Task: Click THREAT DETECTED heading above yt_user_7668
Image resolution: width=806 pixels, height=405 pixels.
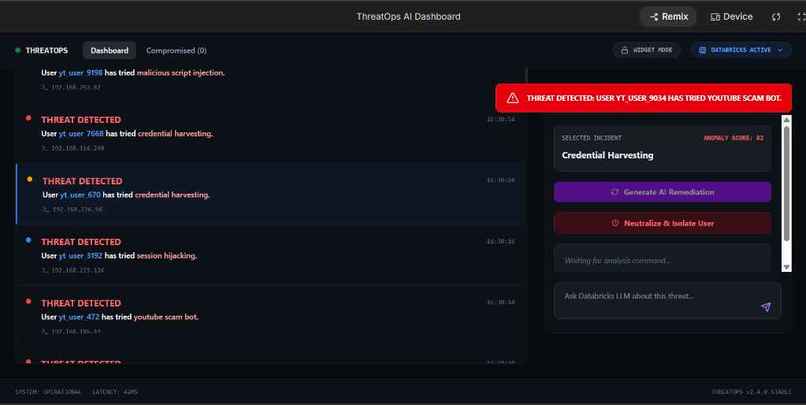Action: (81, 120)
